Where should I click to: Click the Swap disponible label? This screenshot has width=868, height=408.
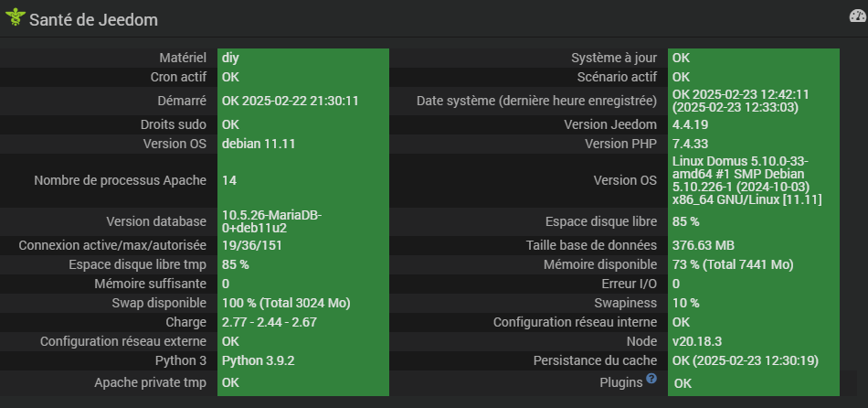[159, 303]
